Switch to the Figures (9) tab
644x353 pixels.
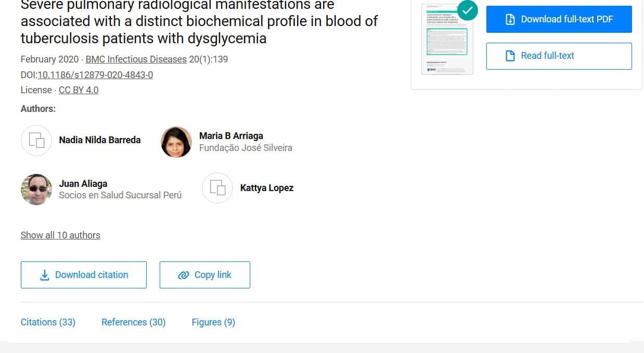click(x=213, y=322)
